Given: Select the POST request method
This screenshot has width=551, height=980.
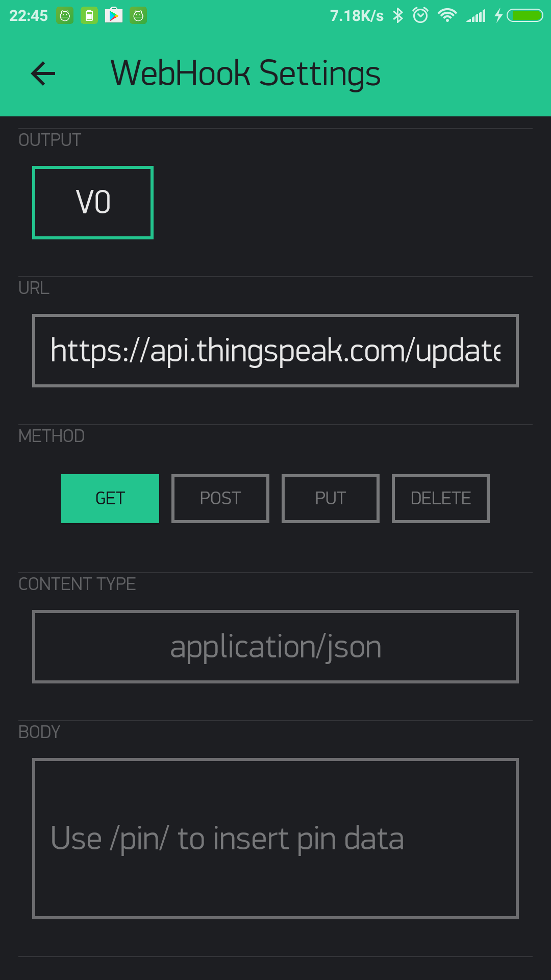Looking at the screenshot, I should (x=220, y=498).
